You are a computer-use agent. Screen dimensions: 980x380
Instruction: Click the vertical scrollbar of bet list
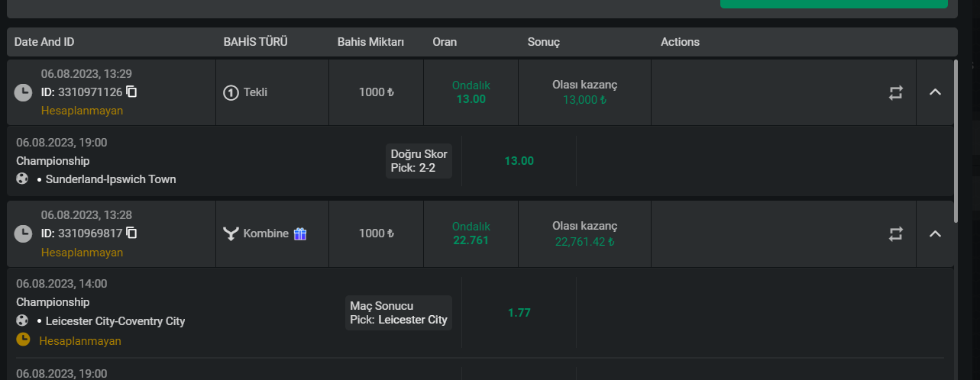956,141
